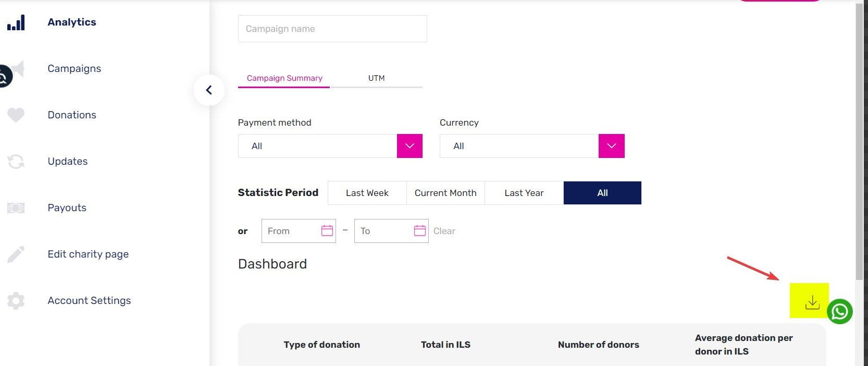Download the dashboard report
868x366 pixels.
(812, 302)
